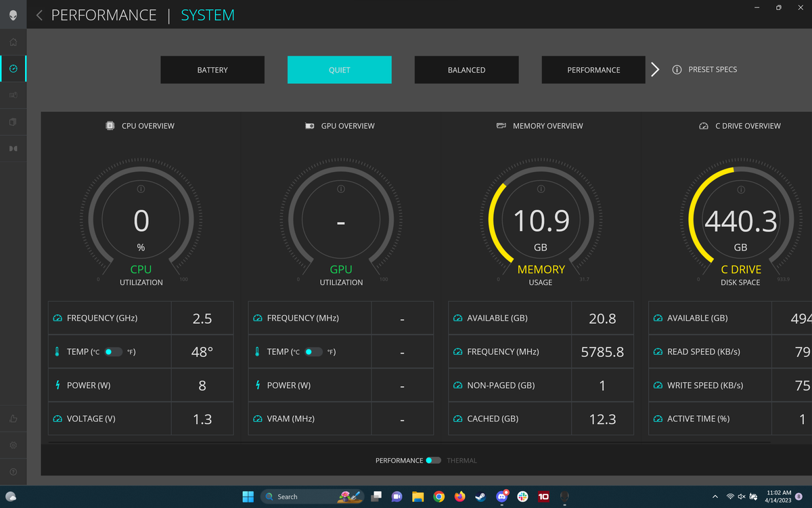Click info icon inside GPU gauge
The height and width of the screenshot is (508, 812).
click(341, 189)
